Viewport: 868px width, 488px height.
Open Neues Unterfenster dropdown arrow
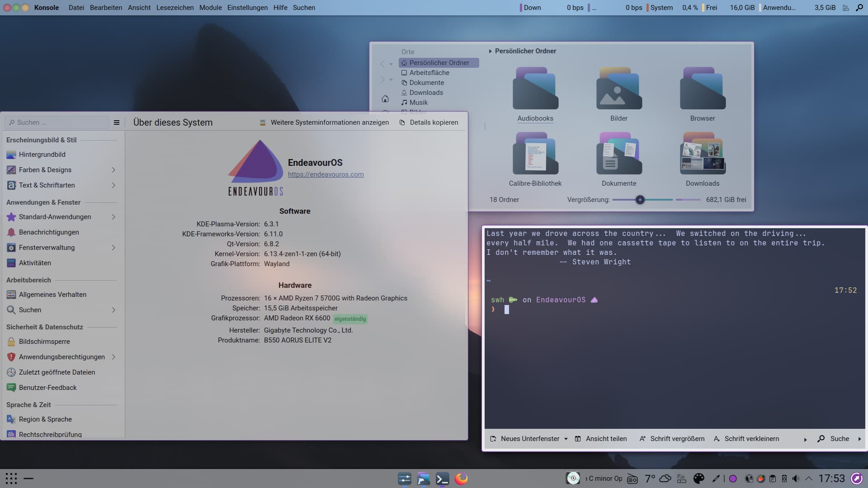pyautogui.click(x=566, y=439)
